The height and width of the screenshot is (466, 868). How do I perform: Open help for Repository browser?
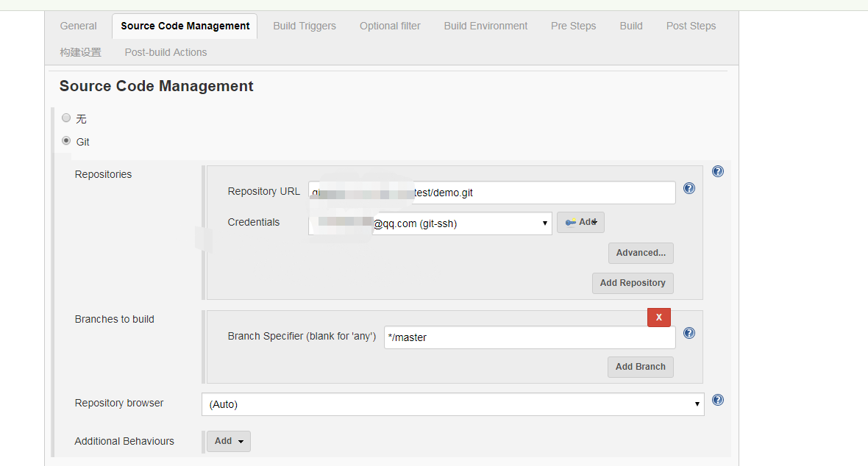point(718,400)
